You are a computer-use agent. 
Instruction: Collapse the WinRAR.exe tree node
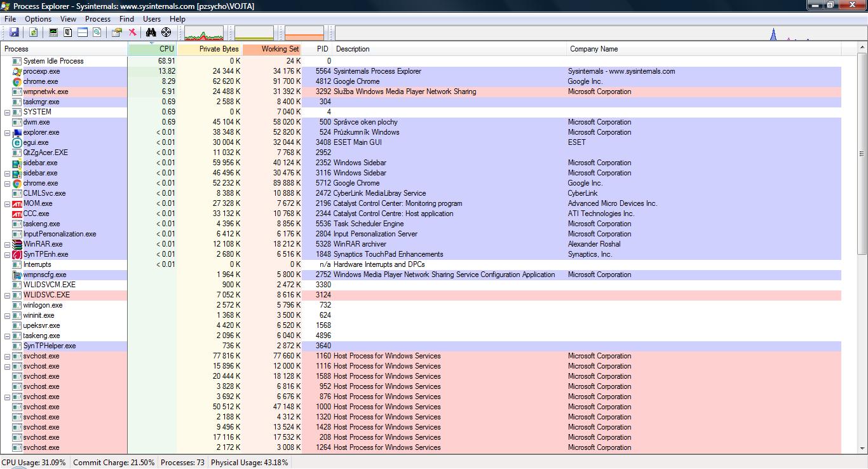point(8,244)
